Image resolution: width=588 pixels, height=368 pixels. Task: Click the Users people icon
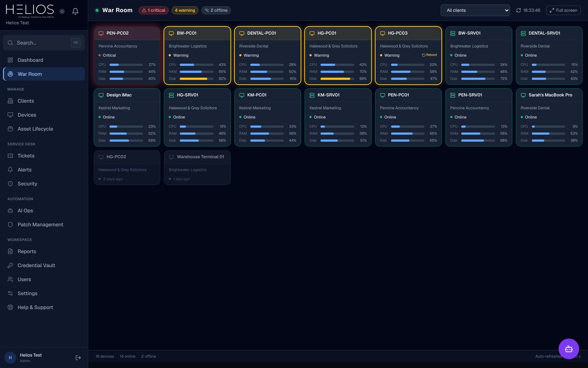(10, 279)
